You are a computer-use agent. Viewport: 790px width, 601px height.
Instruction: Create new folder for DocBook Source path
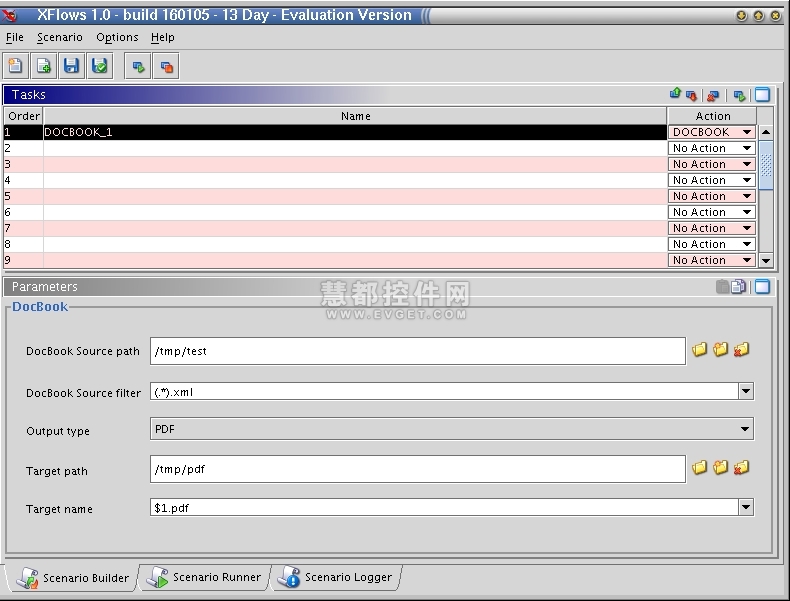point(720,349)
